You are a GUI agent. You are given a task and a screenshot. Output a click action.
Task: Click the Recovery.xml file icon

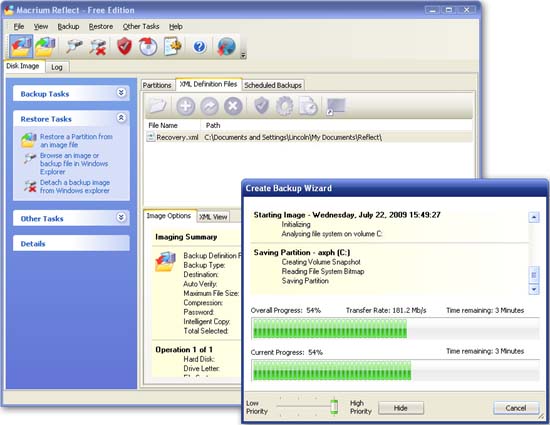(150, 137)
